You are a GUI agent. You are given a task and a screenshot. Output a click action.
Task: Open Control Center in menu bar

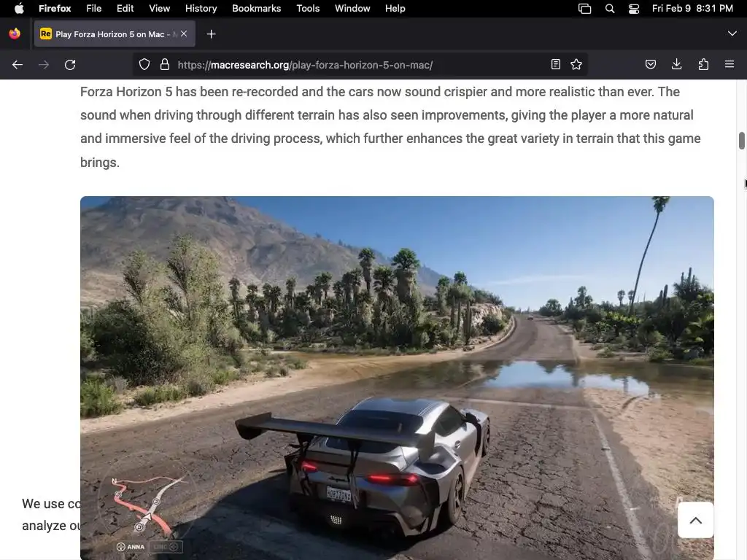634,9
